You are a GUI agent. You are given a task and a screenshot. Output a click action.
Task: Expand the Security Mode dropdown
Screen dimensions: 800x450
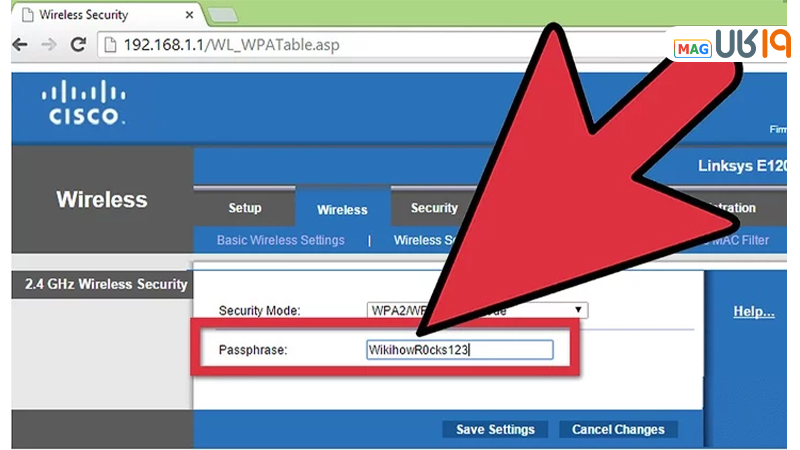click(x=579, y=310)
